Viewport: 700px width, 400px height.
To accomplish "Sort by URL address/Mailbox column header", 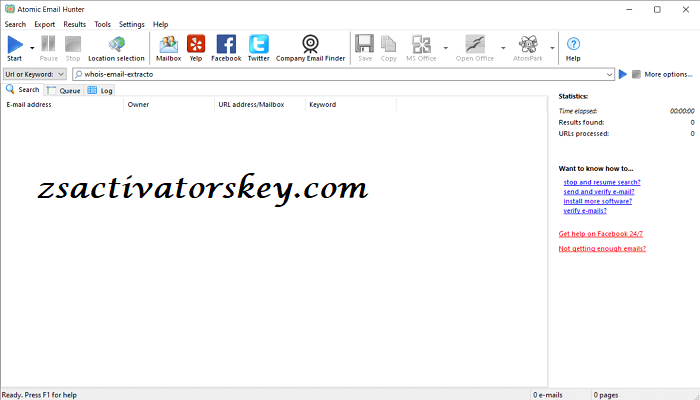I will (260, 104).
